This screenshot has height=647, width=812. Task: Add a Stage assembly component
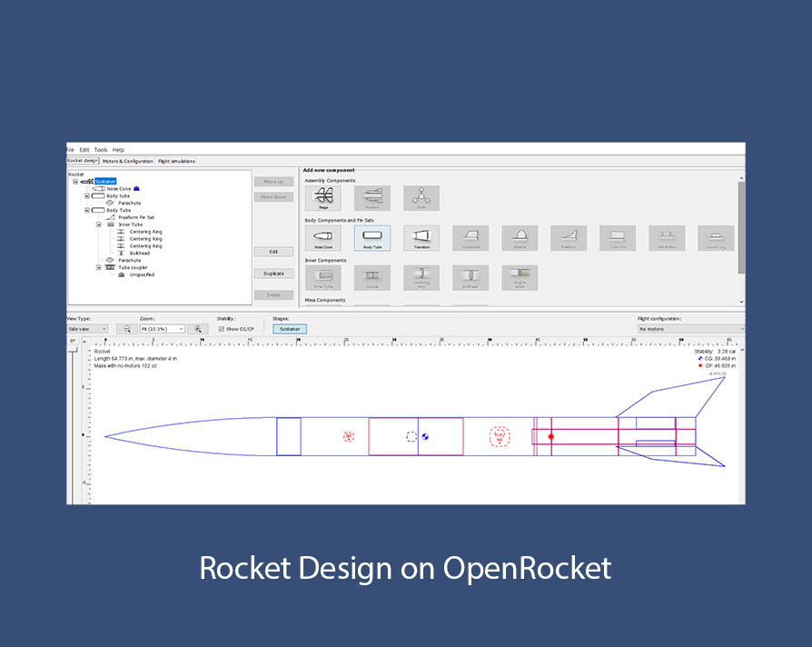[x=322, y=197]
